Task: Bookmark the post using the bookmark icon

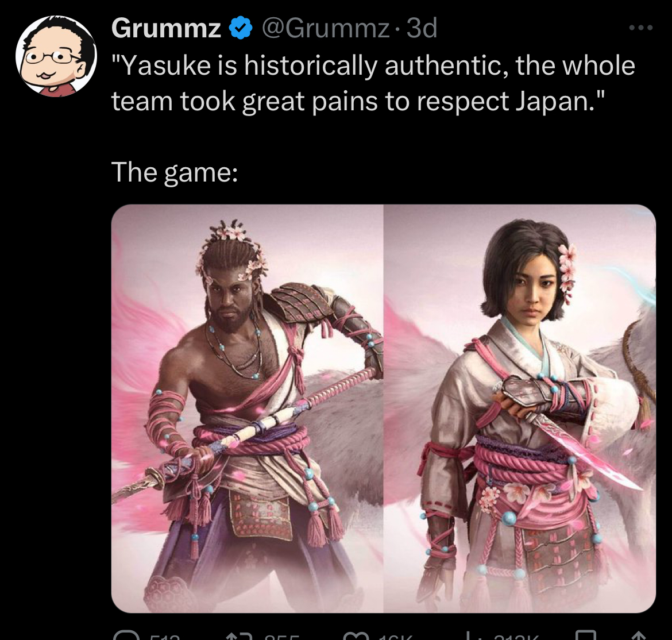Action: (x=586, y=635)
